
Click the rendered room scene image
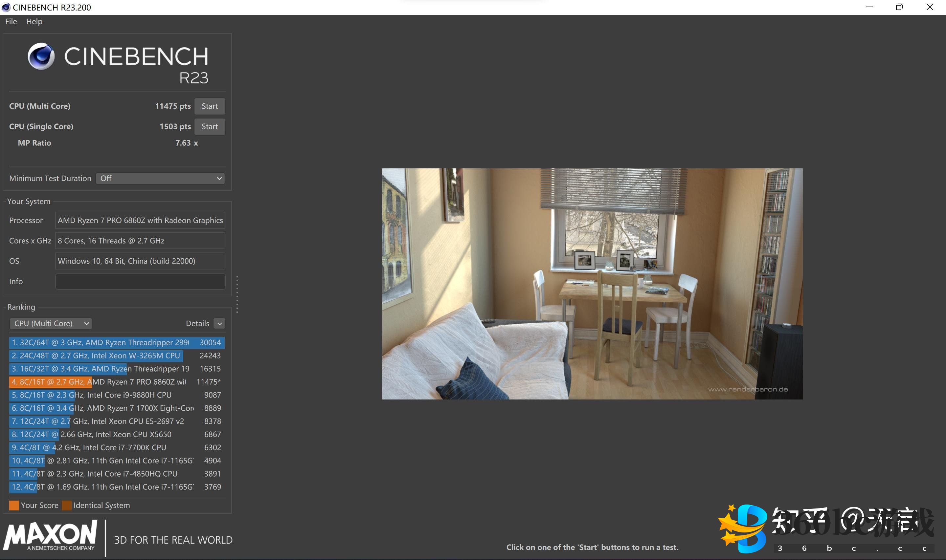pos(592,284)
